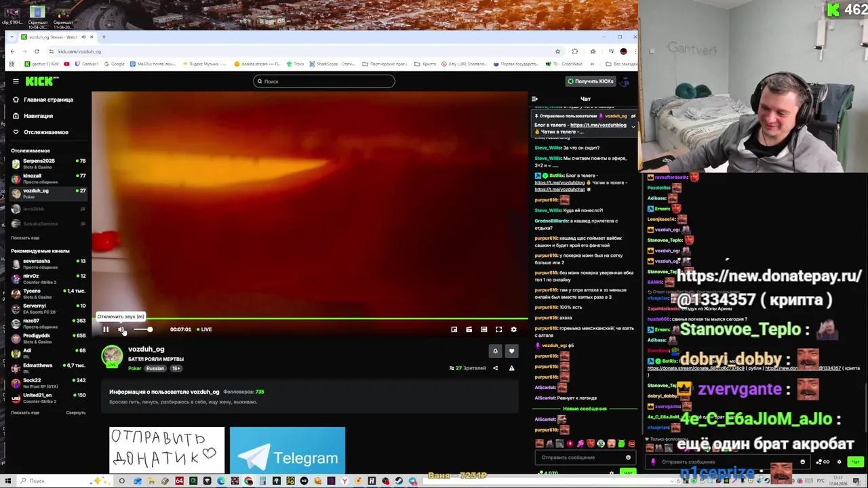Image resolution: width=868 pixels, height=488 pixels.
Task: Open Google bookmark
Action: (x=114, y=64)
